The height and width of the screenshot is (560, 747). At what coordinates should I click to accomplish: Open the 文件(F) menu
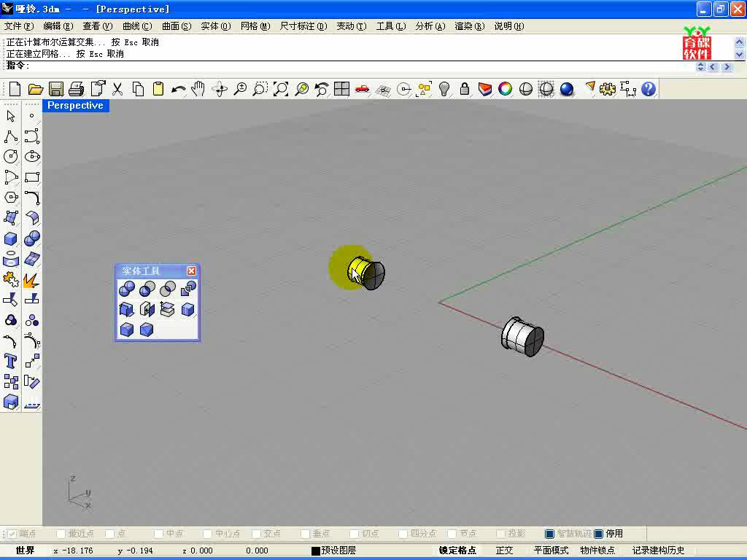coord(19,26)
